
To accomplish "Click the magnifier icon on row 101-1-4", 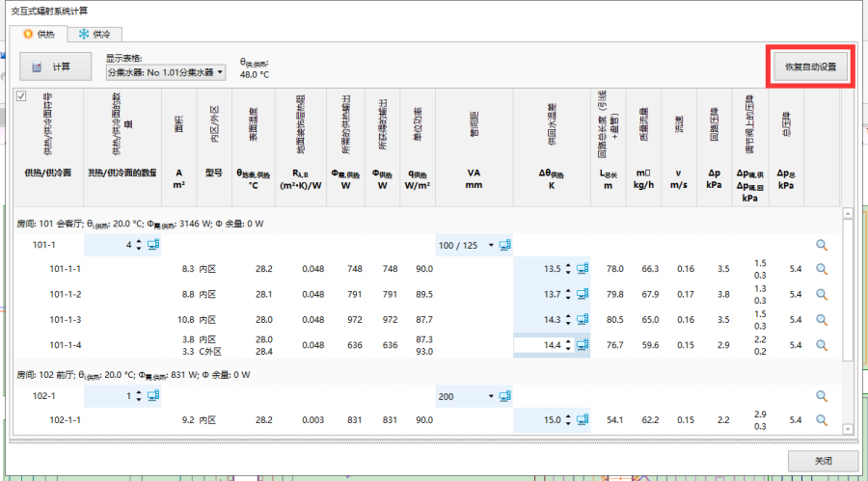I will (x=822, y=345).
